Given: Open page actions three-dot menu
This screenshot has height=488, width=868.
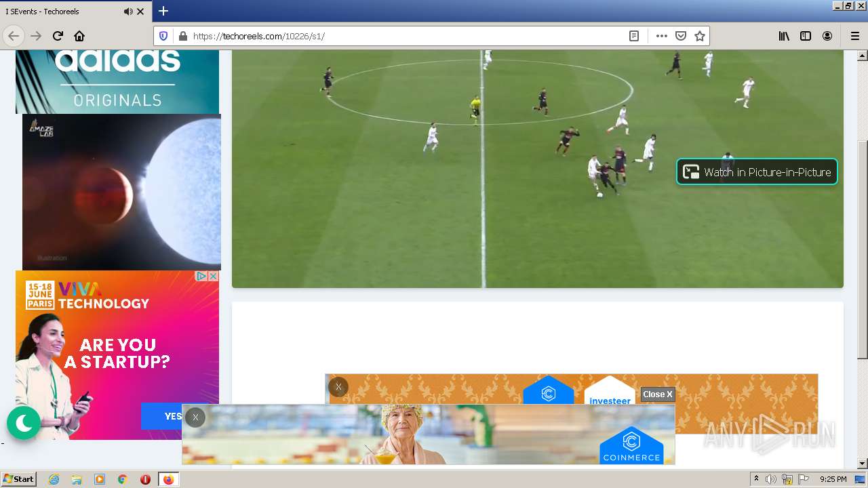Looking at the screenshot, I should tap(662, 36).
